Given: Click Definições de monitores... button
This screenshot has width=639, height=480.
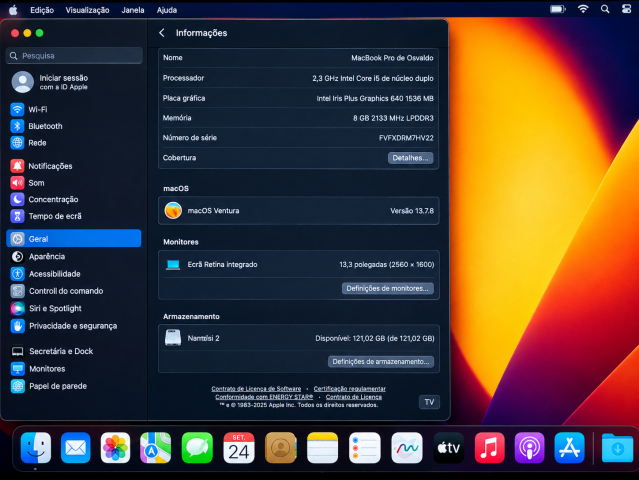Looking at the screenshot, I should click(388, 288).
